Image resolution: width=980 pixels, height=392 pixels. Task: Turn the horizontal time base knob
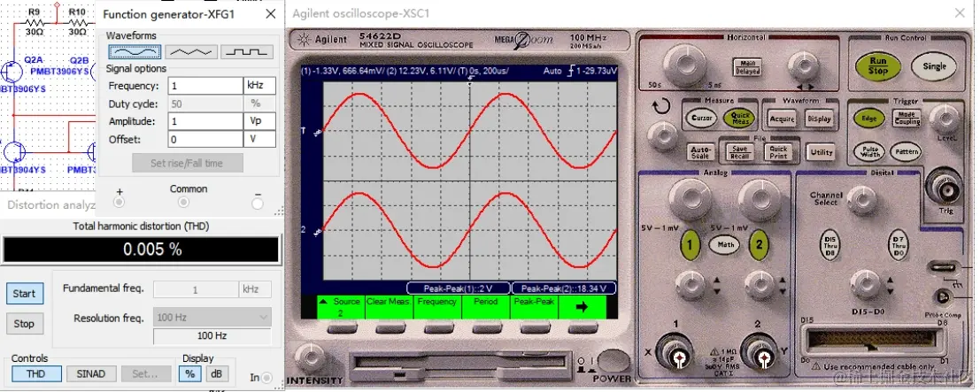click(684, 63)
